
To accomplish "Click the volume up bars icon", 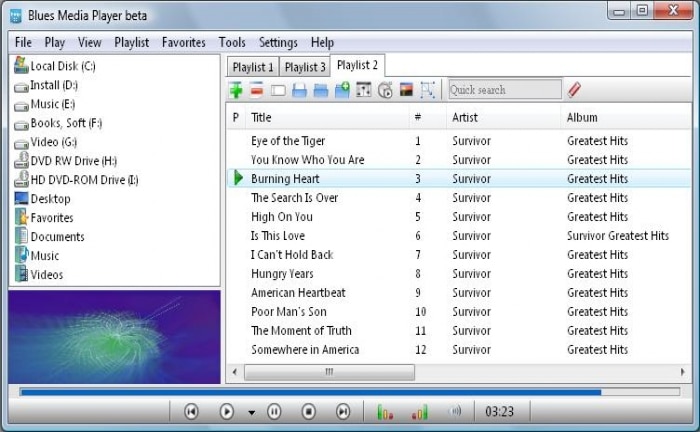I will [x=420, y=412].
